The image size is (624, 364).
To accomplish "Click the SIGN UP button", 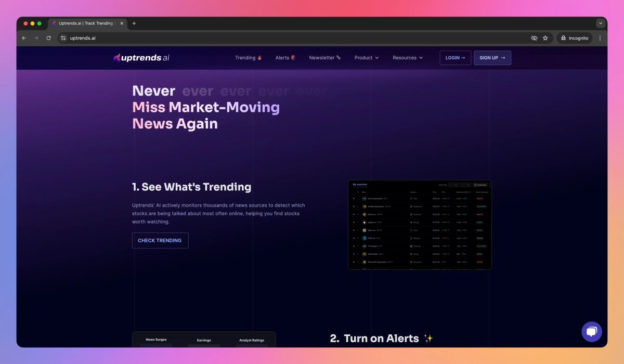I will click(492, 58).
